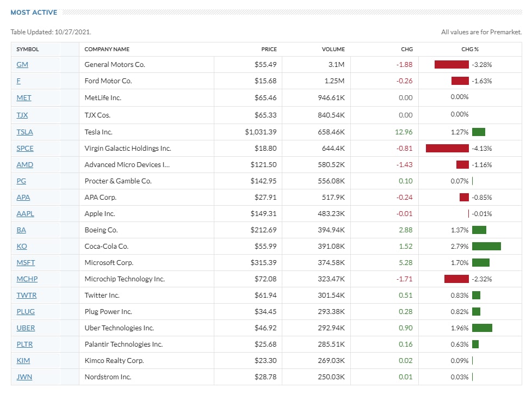The width and height of the screenshot is (532, 394).
Task: Click the CHG % column header
Action: click(470, 49)
